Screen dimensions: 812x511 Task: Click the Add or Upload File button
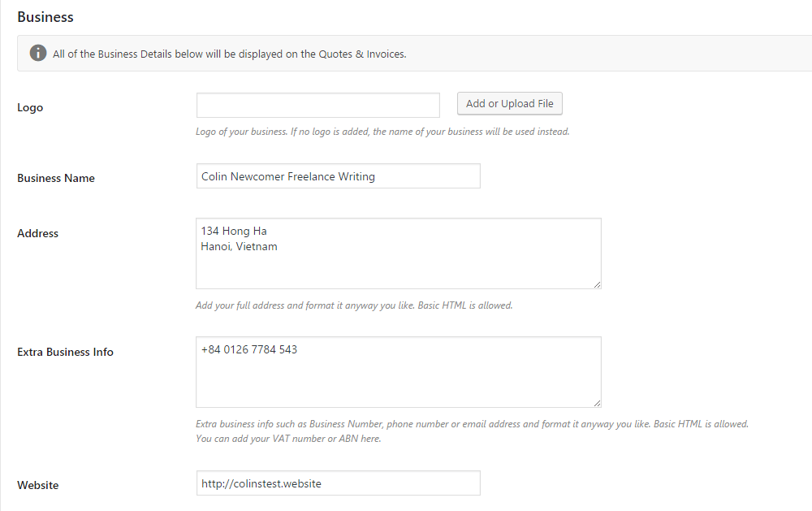pos(509,103)
